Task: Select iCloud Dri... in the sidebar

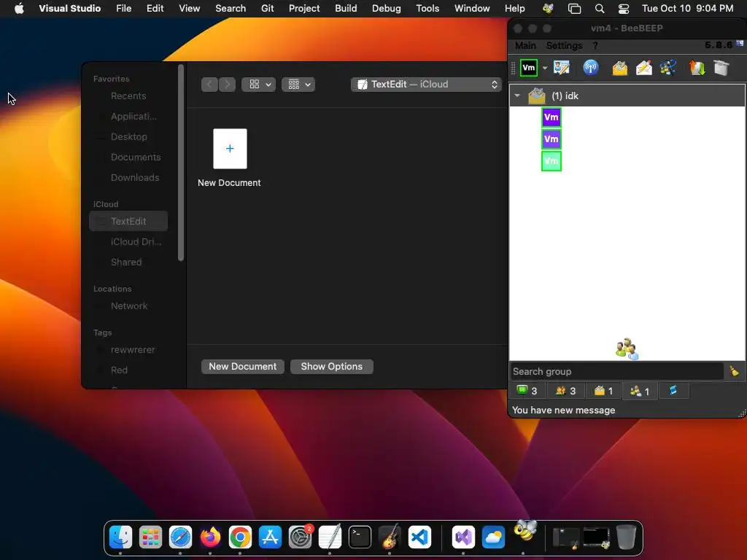Action: (x=128, y=242)
